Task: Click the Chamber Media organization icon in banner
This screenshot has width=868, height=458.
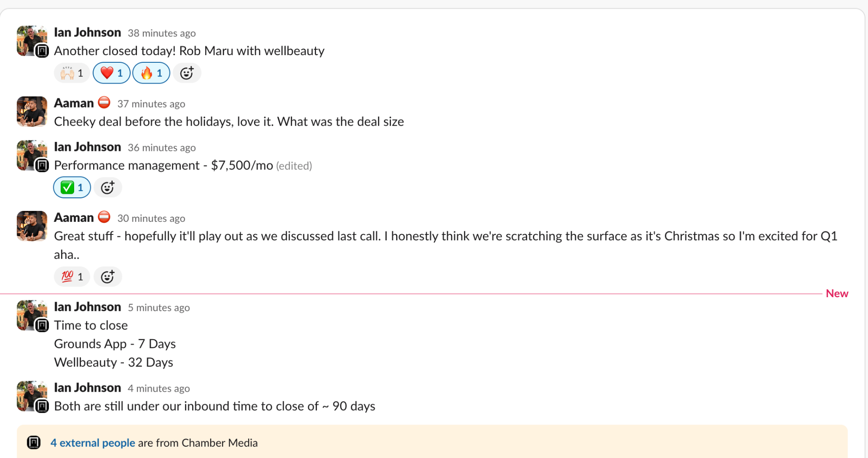Action: tap(34, 443)
